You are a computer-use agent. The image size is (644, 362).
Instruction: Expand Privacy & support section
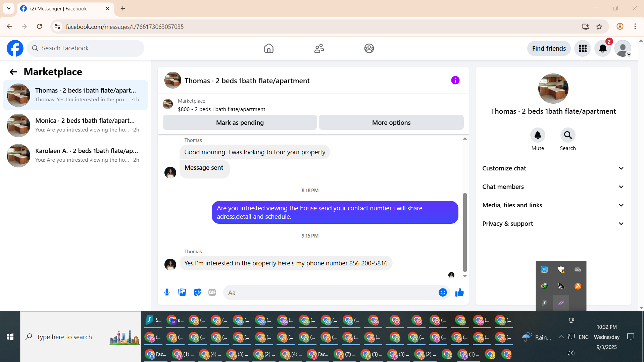tap(553, 224)
